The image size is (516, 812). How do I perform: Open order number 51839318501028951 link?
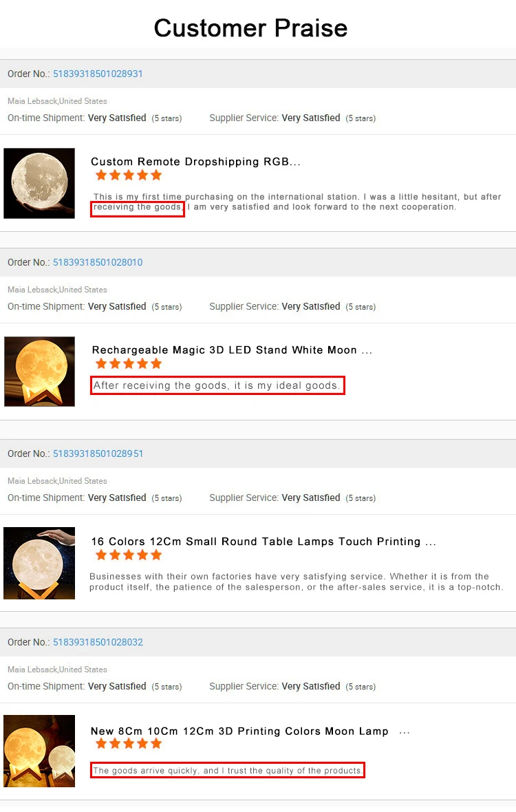point(98,453)
